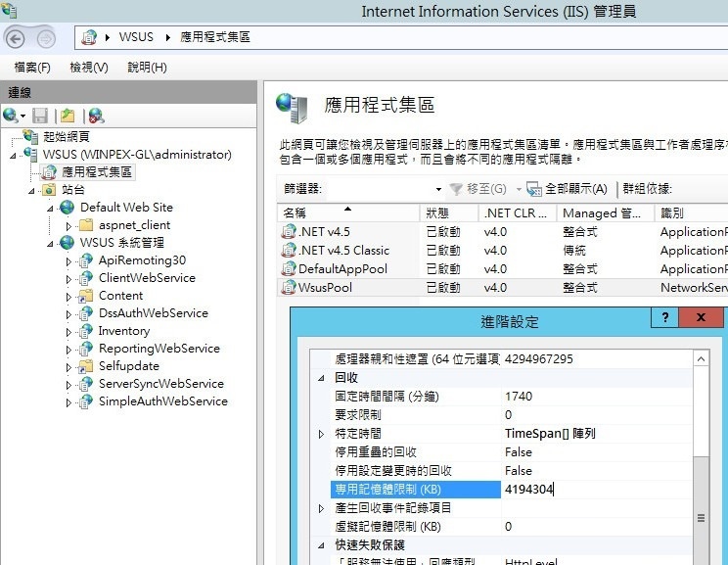This screenshot has height=565, width=728.
Task: Click the help button in 進階設定 dialog
Action: pos(664,317)
